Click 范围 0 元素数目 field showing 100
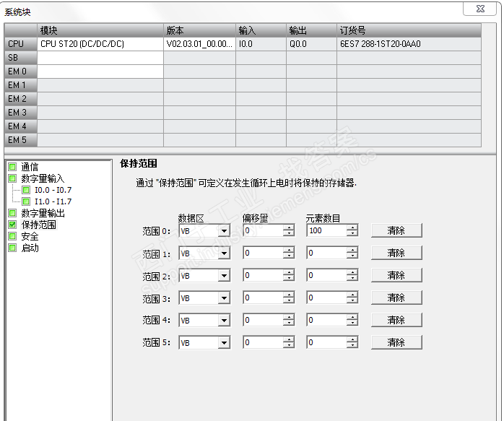 click(x=326, y=230)
